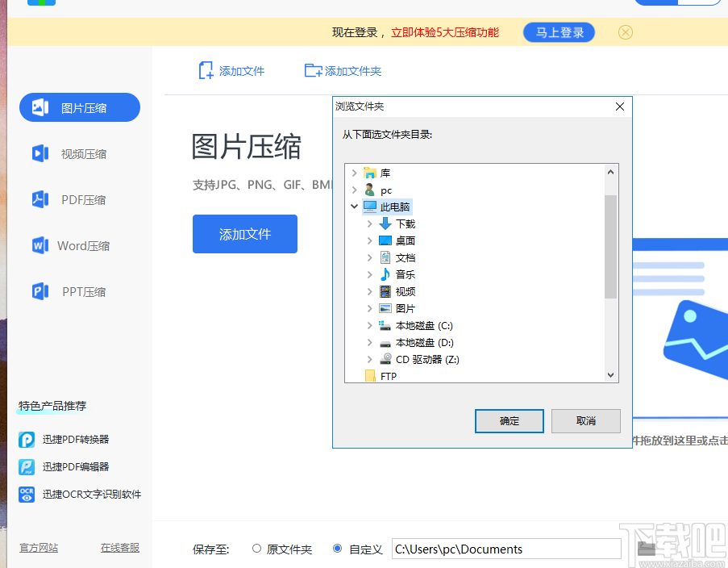The height and width of the screenshot is (568, 728).
Task: Select the 原文件夹 radio button
Action: click(256, 549)
